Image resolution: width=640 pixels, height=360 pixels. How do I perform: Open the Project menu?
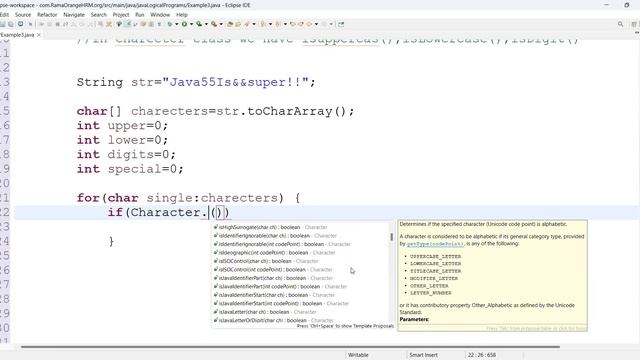pos(121,15)
